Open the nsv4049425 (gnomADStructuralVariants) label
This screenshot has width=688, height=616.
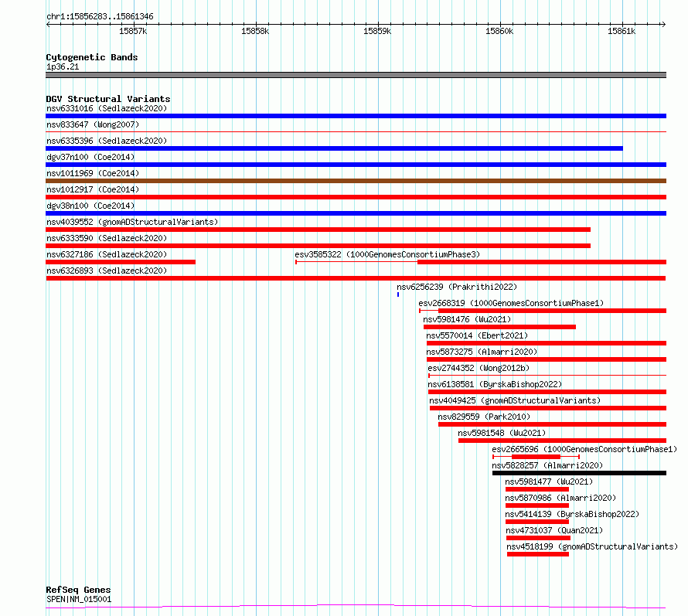tap(515, 400)
